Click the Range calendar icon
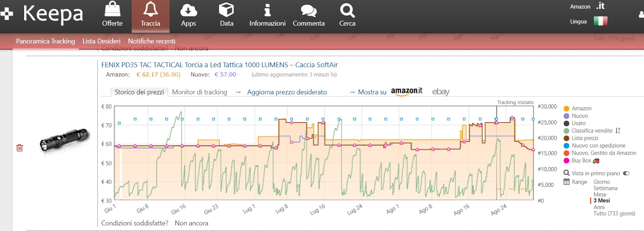The image size is (644, 231). point(566,182)
